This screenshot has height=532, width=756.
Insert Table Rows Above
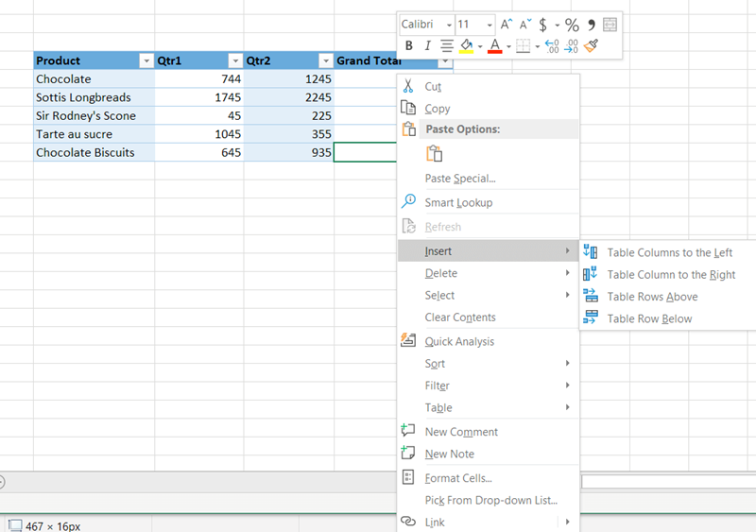668,297
